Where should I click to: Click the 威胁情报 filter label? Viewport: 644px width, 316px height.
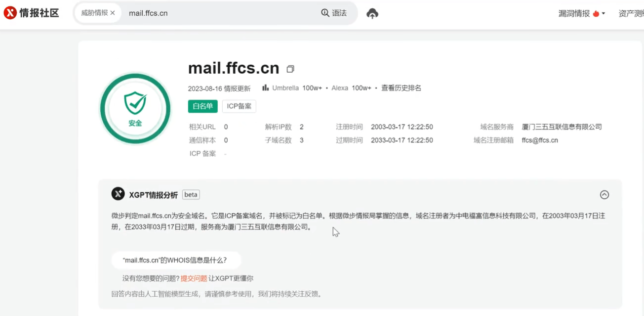click(x=94, y=13)
